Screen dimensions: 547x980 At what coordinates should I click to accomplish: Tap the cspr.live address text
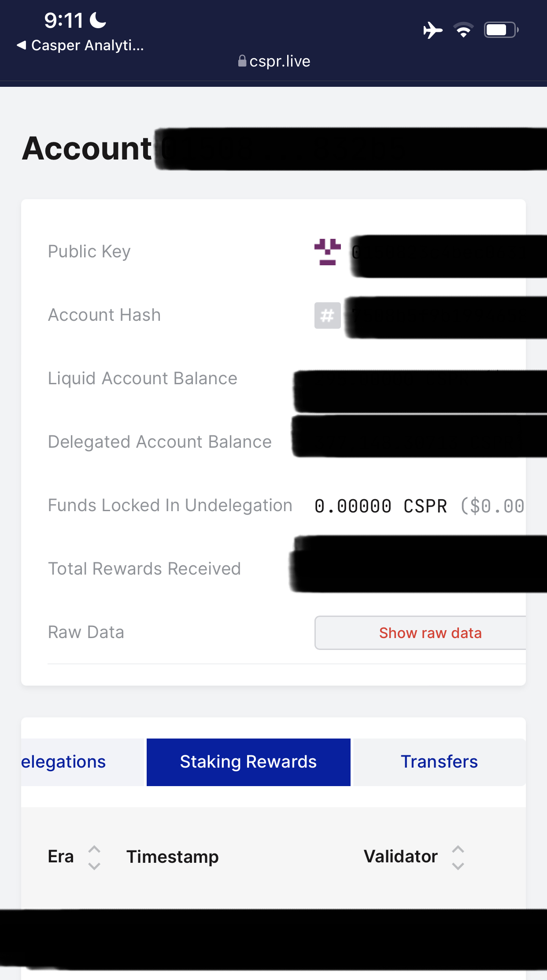coord(280,61)
